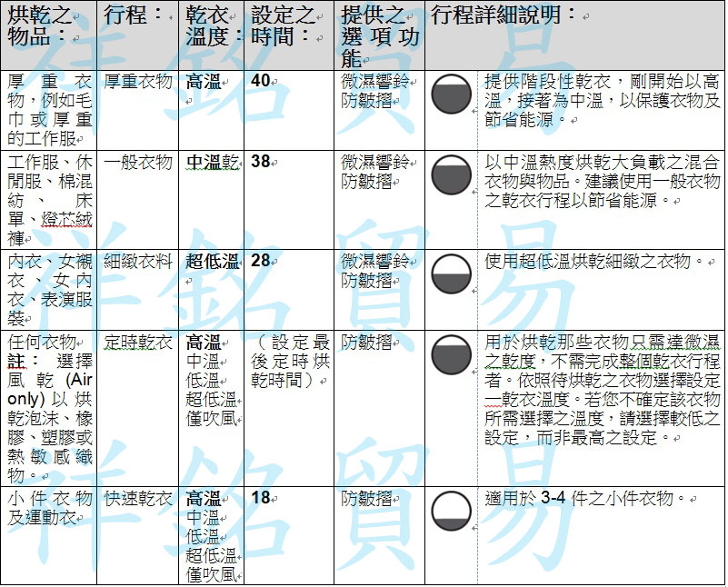
Task: Click the time value 40
Action: tap(260, 82)
